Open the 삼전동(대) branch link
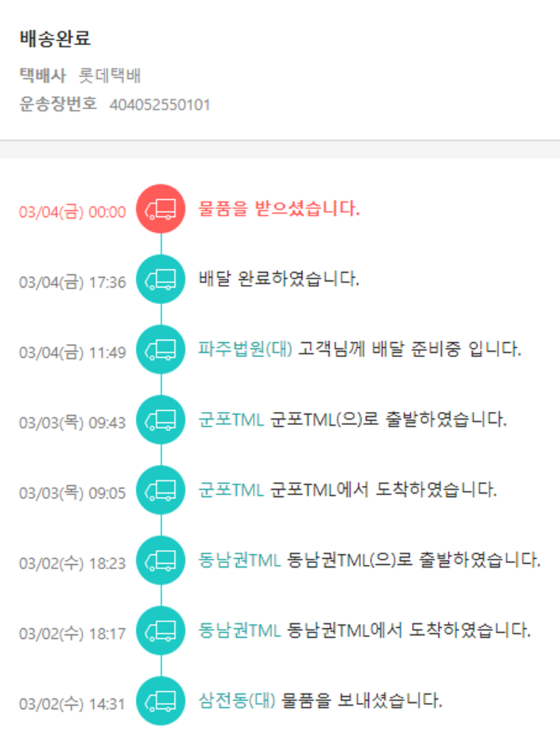Viewport: 560px width, 745px height. (x=237, y=701)
